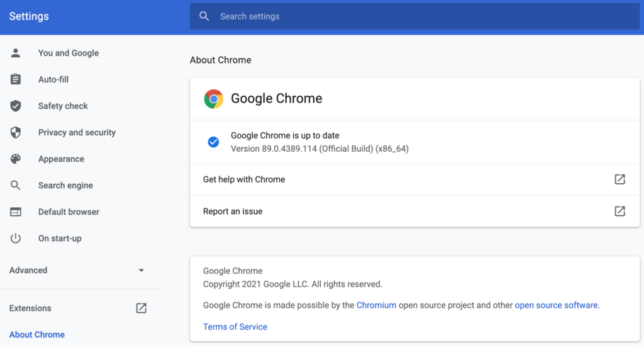This screenshot has height=345, width=644.
Task: Click the Default browser window icon
Action: [x=16, y=212]
